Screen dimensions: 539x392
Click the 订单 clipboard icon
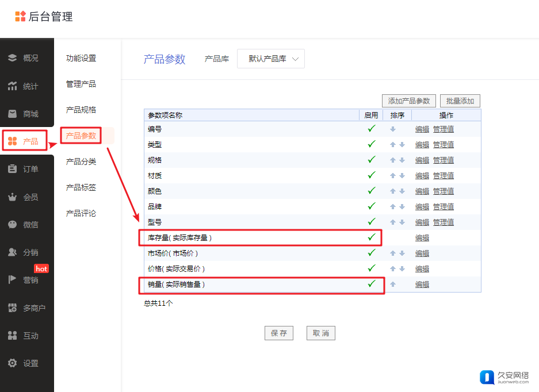coord(12,169)
